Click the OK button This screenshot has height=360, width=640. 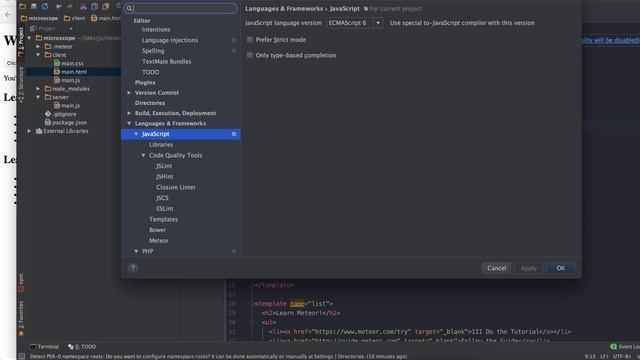coord(561,268)
